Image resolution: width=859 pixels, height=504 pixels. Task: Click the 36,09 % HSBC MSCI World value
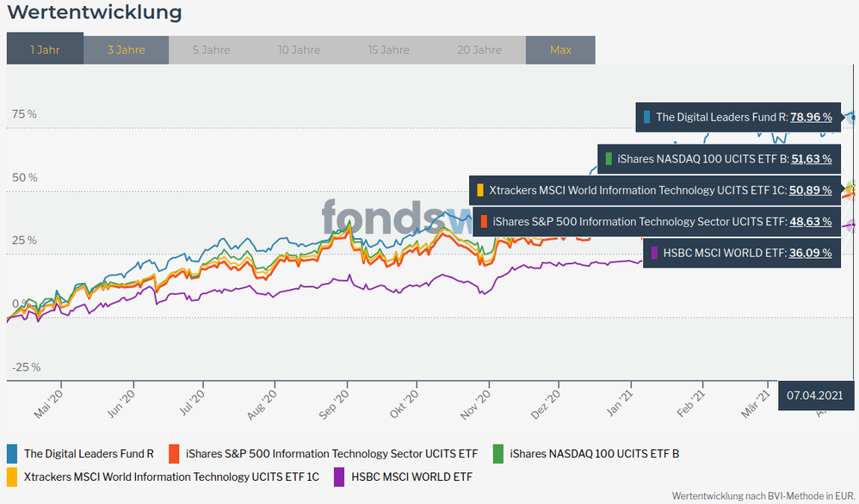click(x=811, y=253)
